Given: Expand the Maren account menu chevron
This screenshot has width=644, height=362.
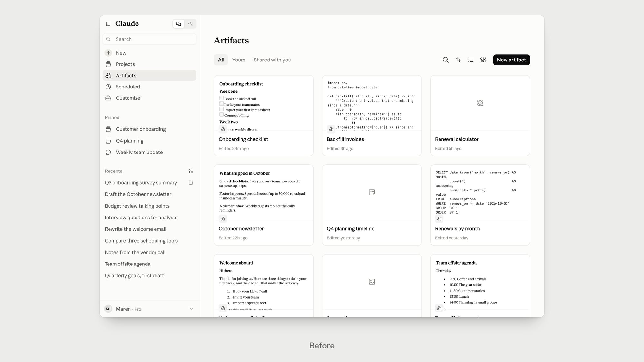Looking at the screenshot, I should [x=191, y=309].
